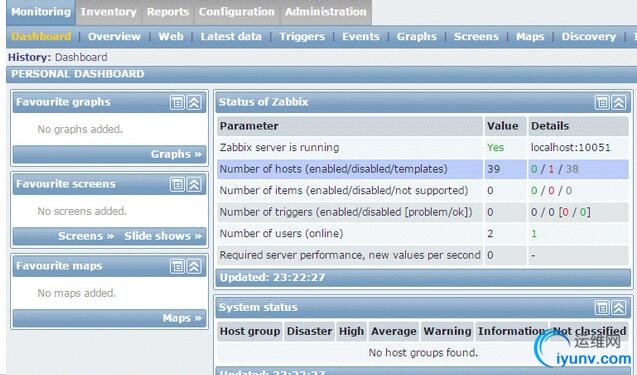
Task: Select the 'Number of items' row label
Action: 344,191
